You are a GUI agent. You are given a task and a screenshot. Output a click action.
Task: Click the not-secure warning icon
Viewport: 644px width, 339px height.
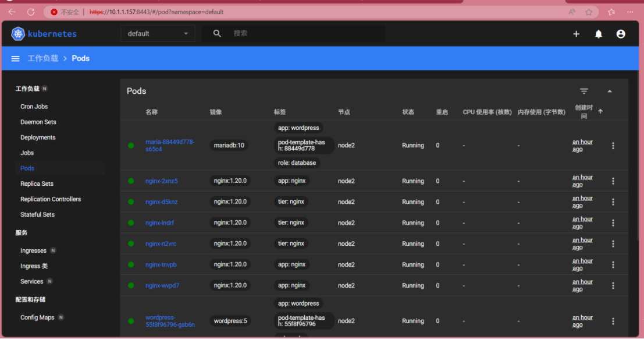click(54, 12)
